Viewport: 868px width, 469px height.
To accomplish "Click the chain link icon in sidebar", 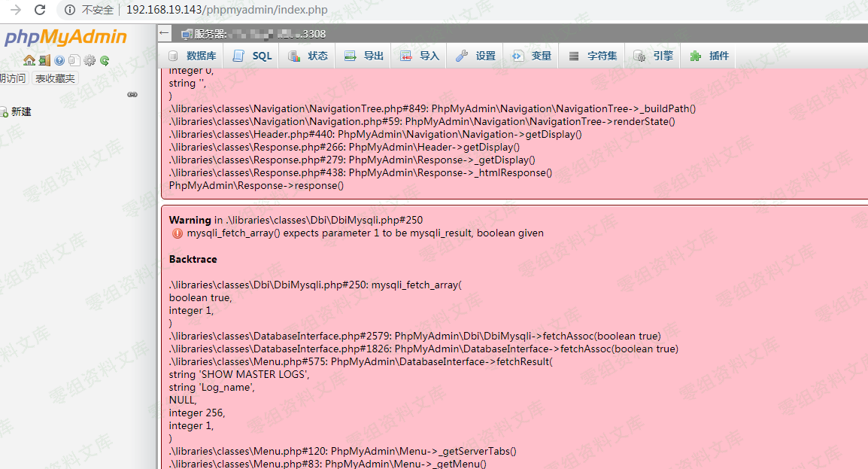I will [x=132, y=94].
